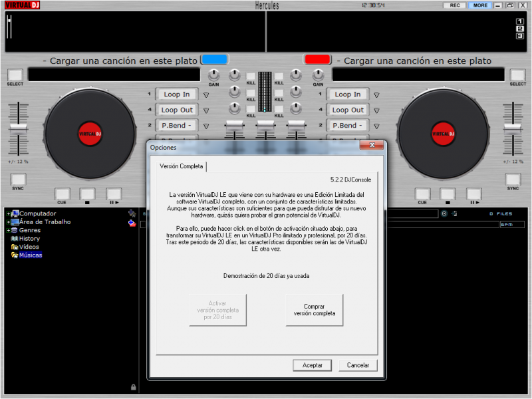Click the History book icon
The image size is (532, 399).
coord(15,239)
